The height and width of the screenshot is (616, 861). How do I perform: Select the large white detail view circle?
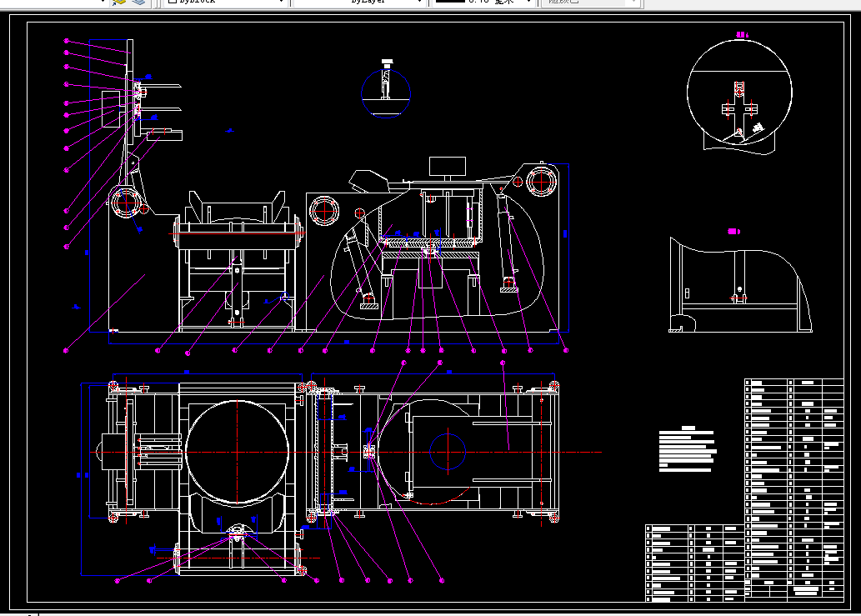tap(739, 93)
